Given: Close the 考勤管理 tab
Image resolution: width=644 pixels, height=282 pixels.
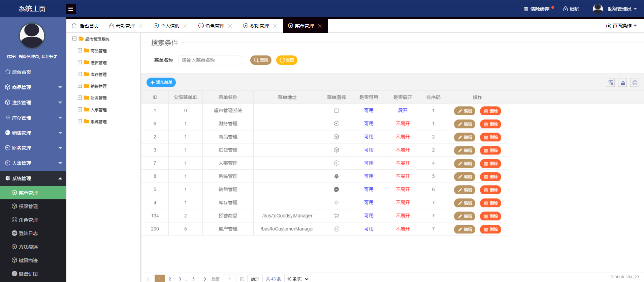Looking at the screenshot, I should [x=140, y=26].
